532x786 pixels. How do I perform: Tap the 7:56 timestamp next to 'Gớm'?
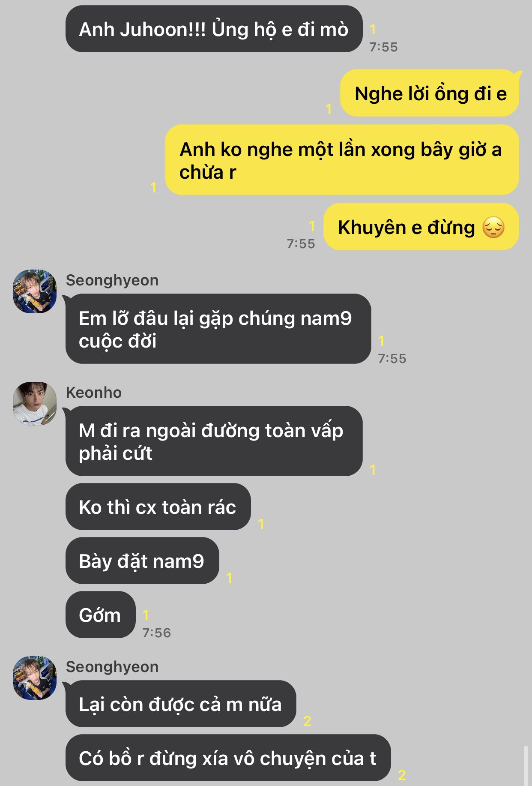[156, 633]
